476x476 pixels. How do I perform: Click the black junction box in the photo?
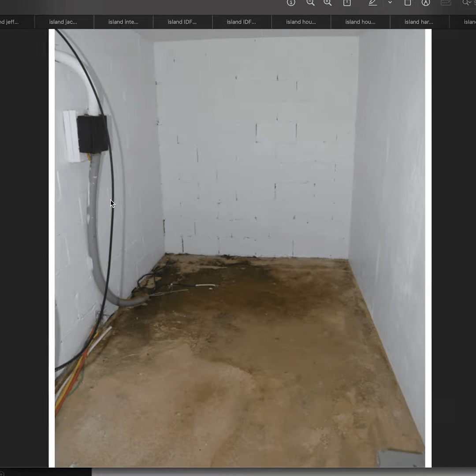(x=93, y=134)
